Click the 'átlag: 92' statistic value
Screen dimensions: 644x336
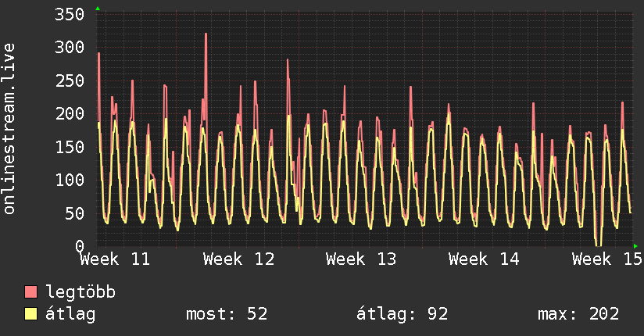point(402,314)
